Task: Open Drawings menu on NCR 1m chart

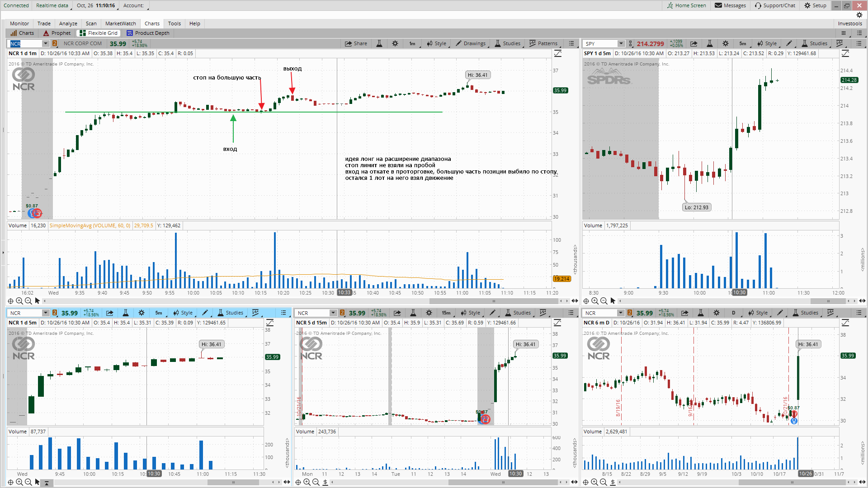Action: coord(471,43)
